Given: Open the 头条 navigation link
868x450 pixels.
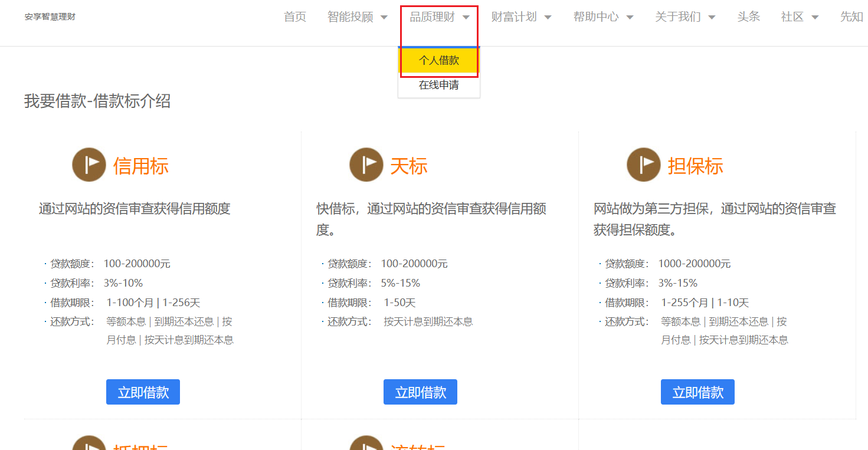Looking at the screenshot, I should coord(748,17).
